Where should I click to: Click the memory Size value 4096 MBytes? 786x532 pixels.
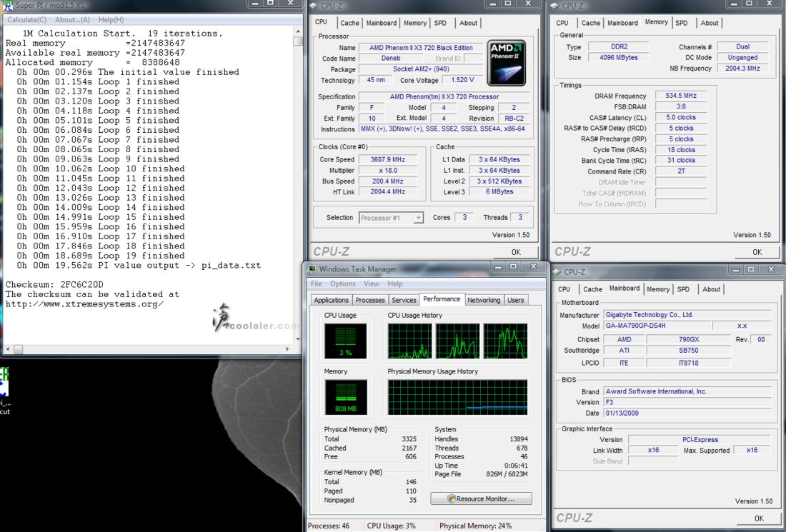coord(619,58)
